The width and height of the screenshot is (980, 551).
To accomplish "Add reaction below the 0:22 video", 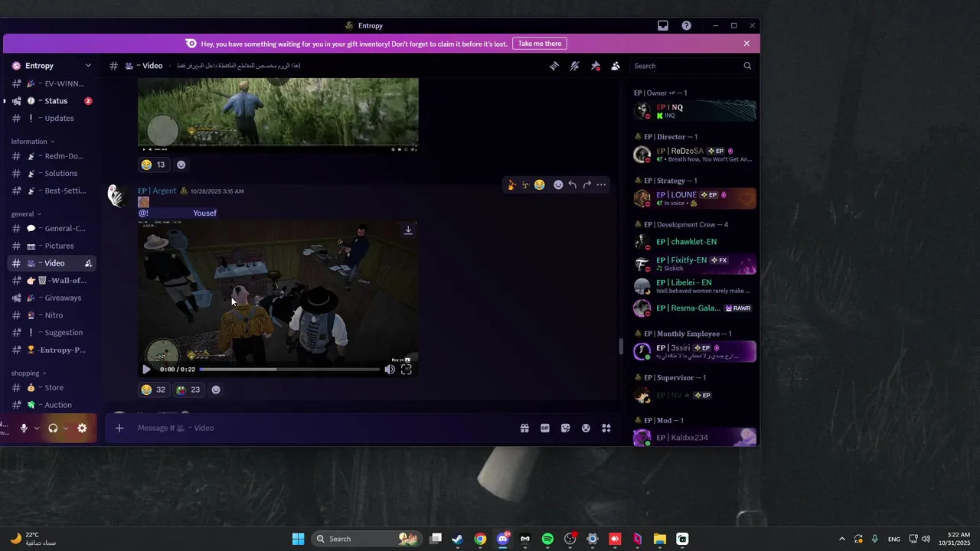I will (216, 390).
